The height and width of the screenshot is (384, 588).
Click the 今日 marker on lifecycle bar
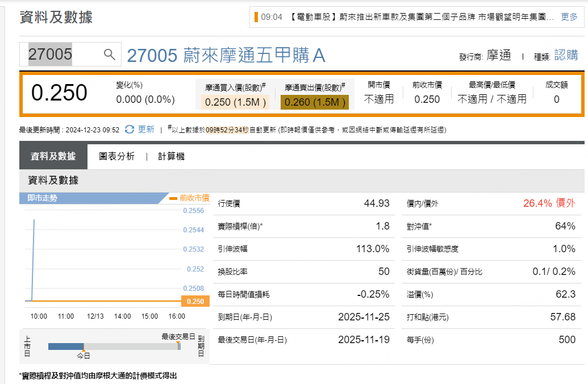(x=84, y=354)
